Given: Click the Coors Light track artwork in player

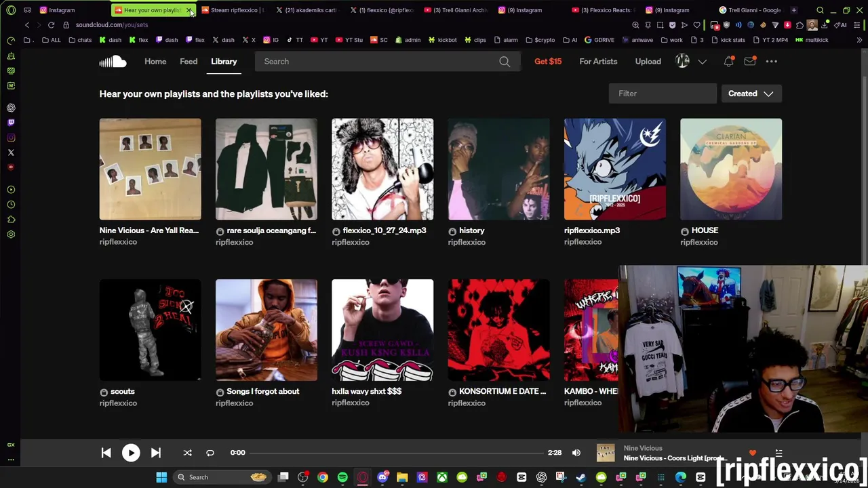Looking at the screenshot, I should 606,453.
